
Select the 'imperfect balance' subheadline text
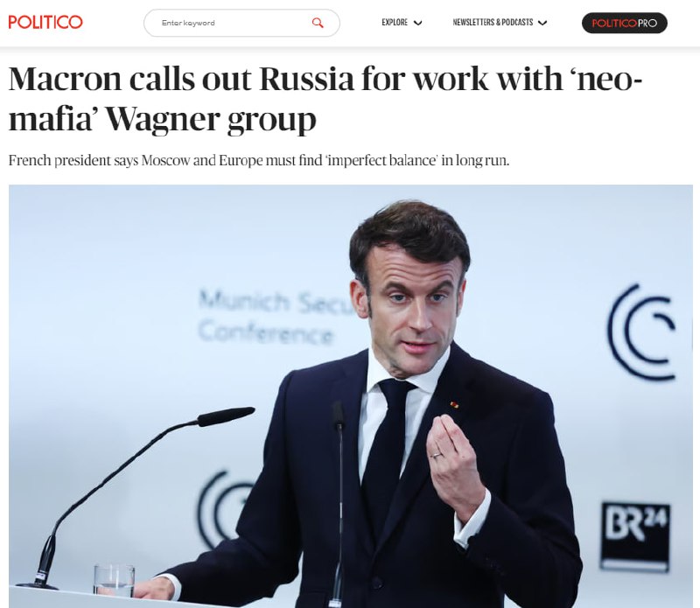click(x=259, y=160)
